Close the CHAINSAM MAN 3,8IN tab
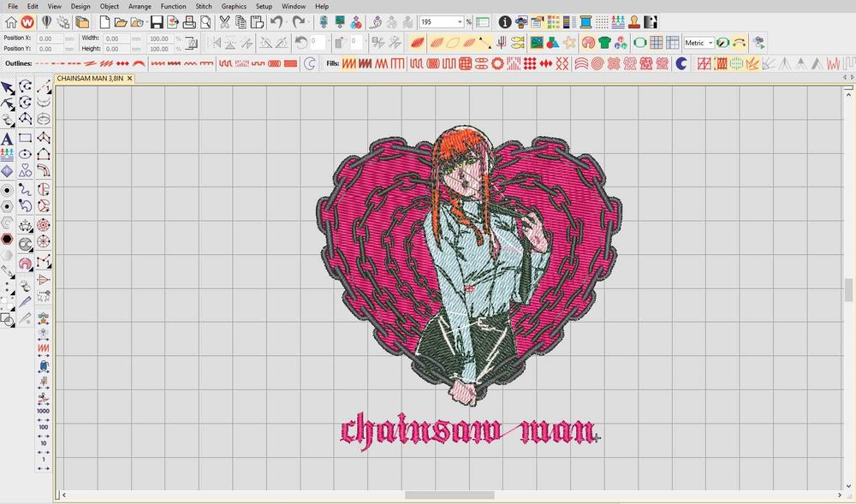 coord(130,79)
